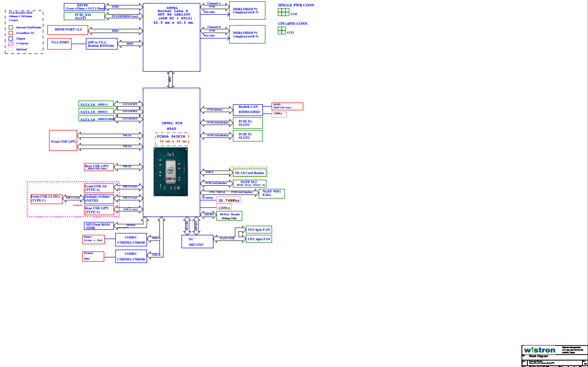Click the SVID bus label

click(115, 7)
